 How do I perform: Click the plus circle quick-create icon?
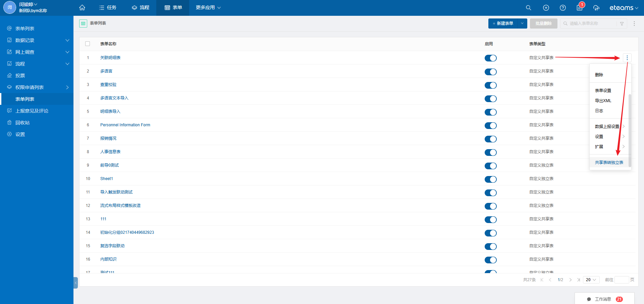tap(546, 8)
